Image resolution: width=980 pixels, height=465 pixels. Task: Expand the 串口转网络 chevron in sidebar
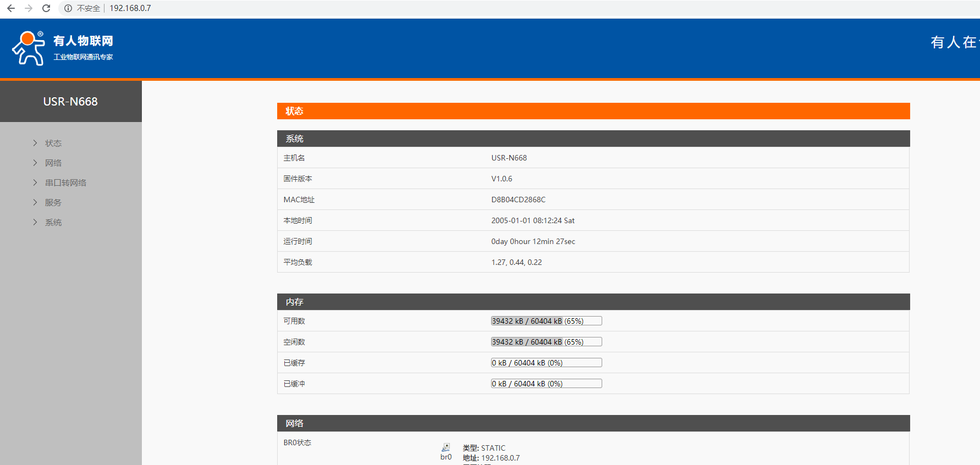(35, 182)
